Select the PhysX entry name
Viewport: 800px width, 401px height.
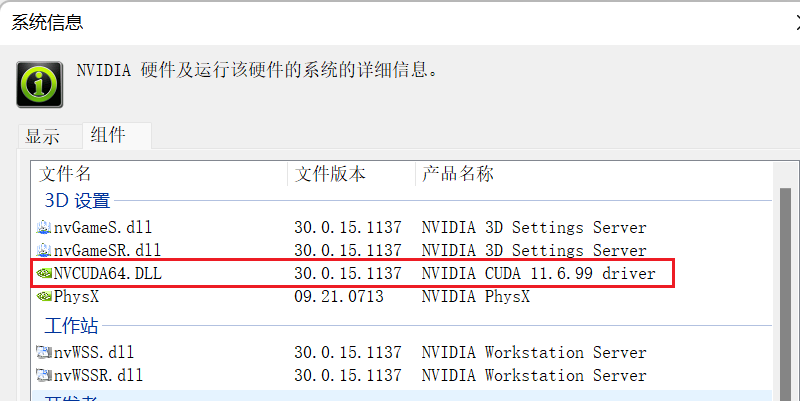click(x=76, y=296)
